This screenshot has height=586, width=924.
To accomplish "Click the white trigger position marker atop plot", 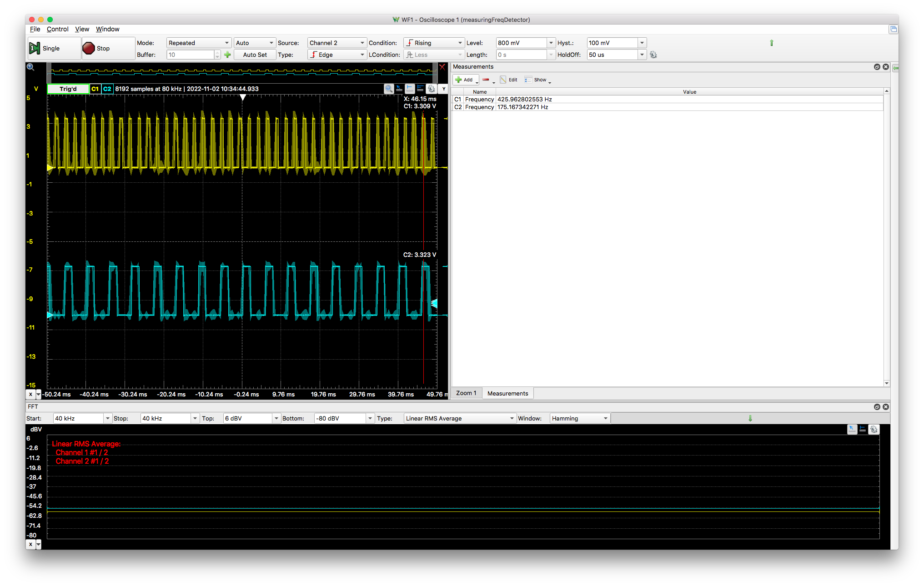I will [x=243, y=97].
